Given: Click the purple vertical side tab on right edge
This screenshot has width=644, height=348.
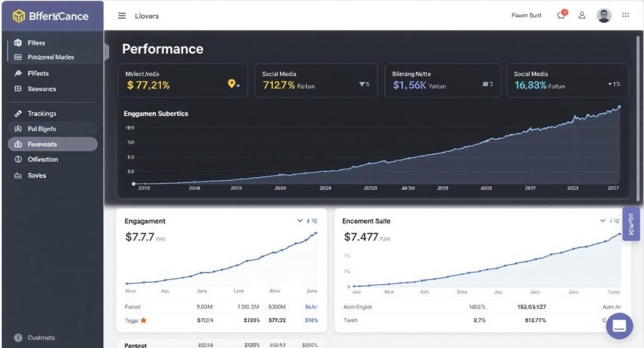Looking at the screenshot, I should (x=631, y=223).
